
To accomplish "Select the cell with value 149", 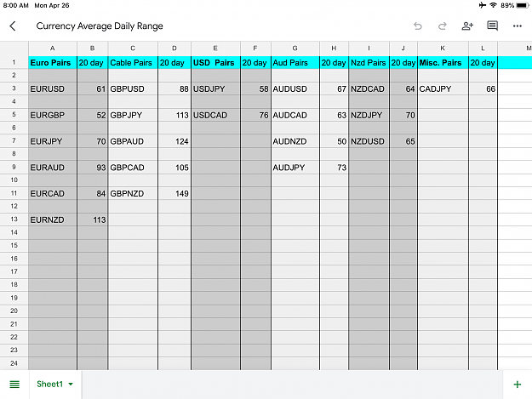I will [174, 193].
